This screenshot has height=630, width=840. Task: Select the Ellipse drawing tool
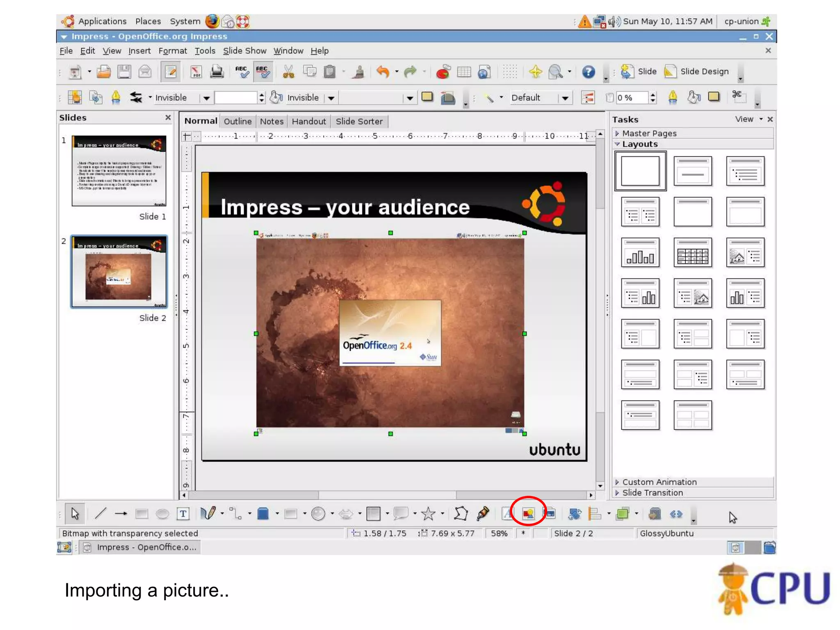[x=162, y=514]
